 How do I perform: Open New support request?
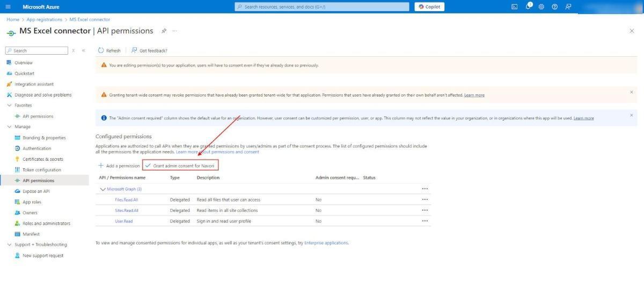tap(43, 256)
